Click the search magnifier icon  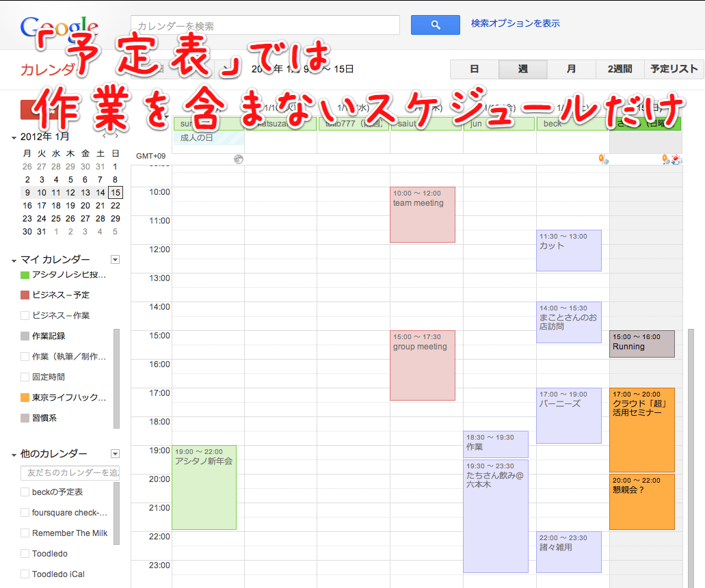(435, 24)
